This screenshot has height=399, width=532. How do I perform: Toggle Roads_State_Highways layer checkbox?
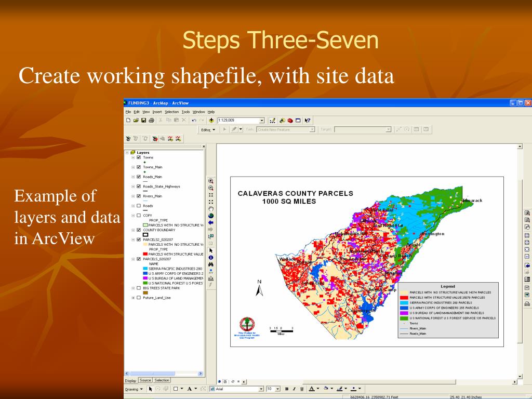tap(138, 187)
